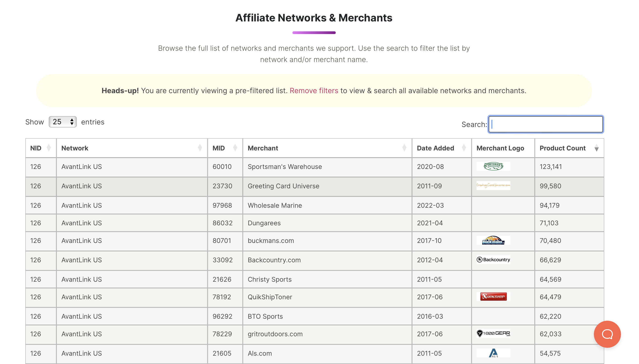Sort table by NID column
The width and height of the screenshot is (639, 364).
pyautogui.click(x=41, y=148)
